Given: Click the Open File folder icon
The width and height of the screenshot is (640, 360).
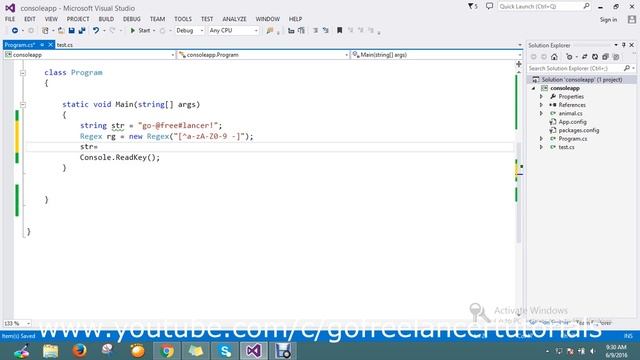Looking at the screenshot, I should click(61, 31).
